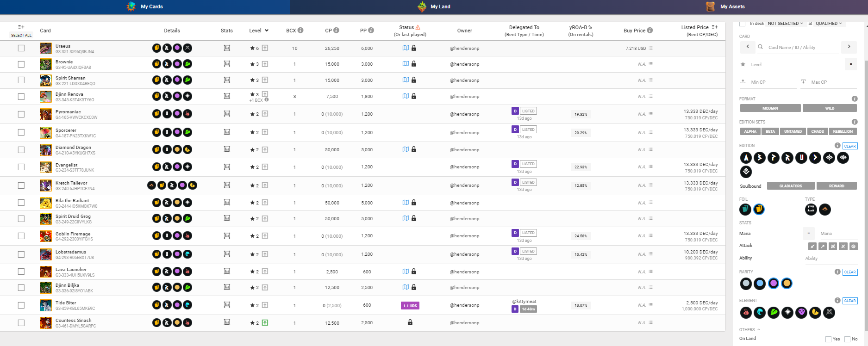Check On Land No option

click(x=847, y=339)
